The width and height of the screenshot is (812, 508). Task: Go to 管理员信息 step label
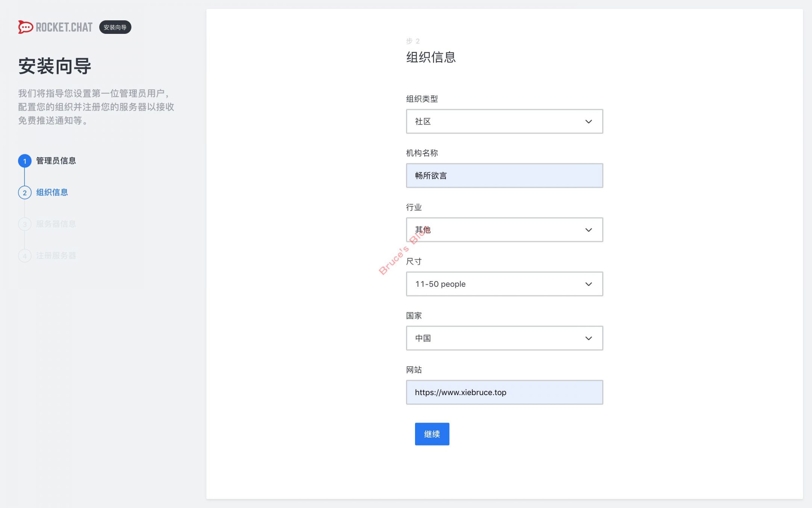coord(56,161)
